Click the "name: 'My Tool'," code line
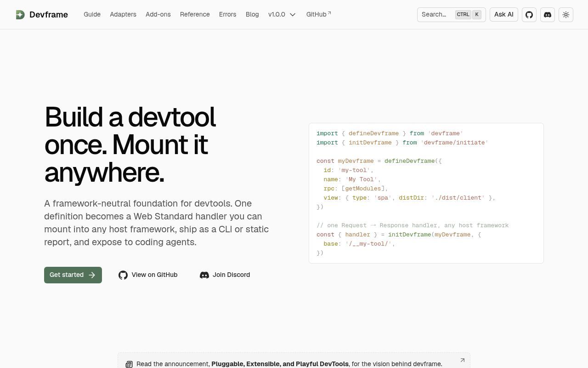The width and height of the screenshot is (588, 368). pyautogui.click(x=352, y=179)
